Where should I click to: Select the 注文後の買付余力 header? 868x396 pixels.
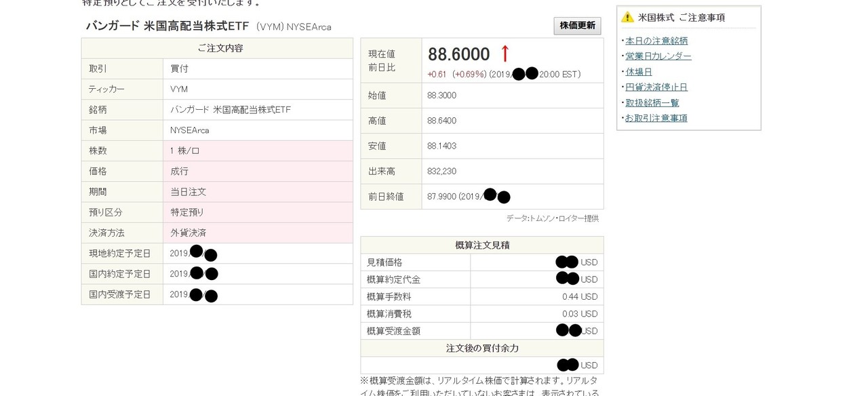tap(482, 348)
